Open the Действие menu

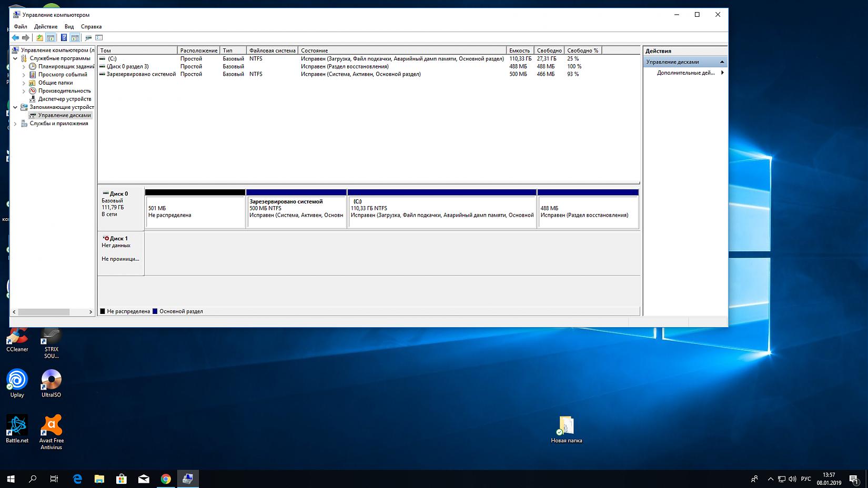(46, 27)
